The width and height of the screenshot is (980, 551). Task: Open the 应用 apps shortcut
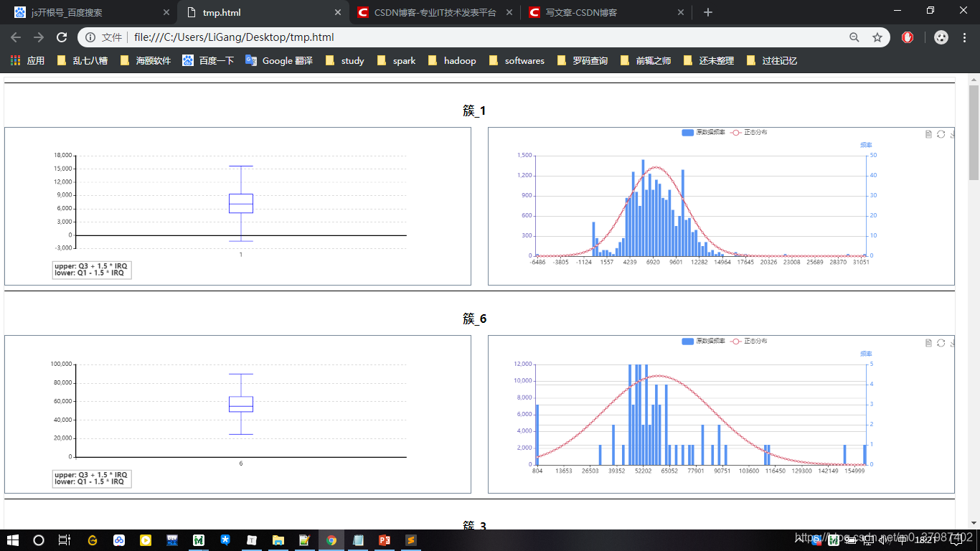(27, 61)
